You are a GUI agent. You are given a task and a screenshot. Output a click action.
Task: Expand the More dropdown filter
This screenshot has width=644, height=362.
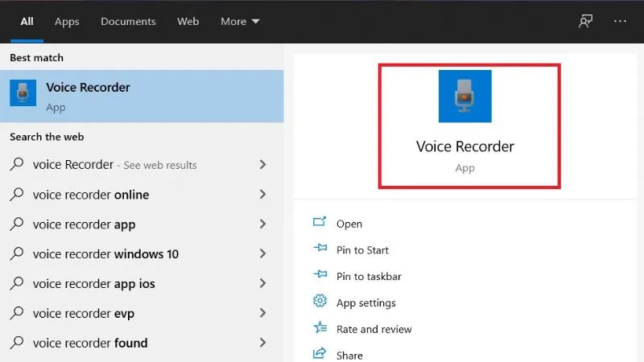[x=240, y=22]
